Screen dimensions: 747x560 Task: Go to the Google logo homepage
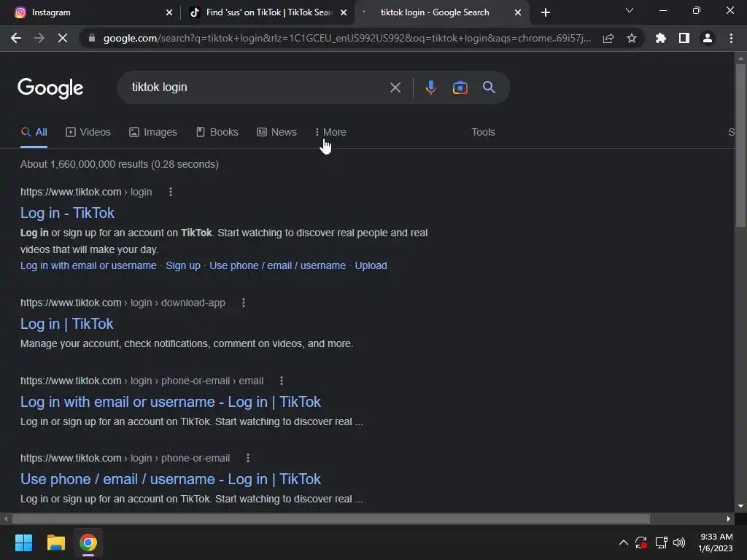click(50, 88)
